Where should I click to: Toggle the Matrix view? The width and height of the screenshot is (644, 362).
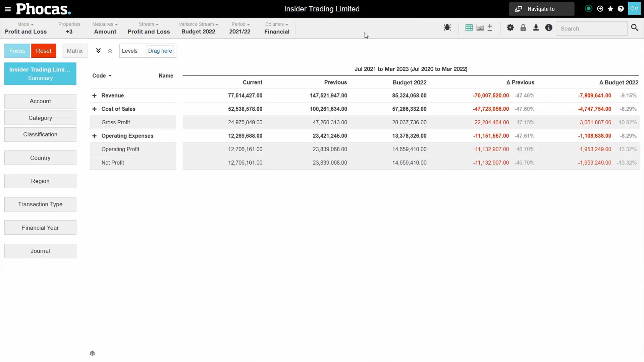(x=74, y=51)
